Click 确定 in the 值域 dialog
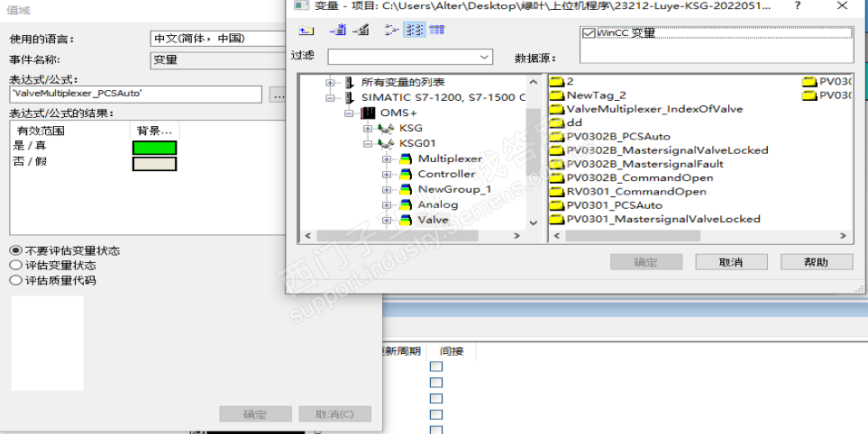 256,414
